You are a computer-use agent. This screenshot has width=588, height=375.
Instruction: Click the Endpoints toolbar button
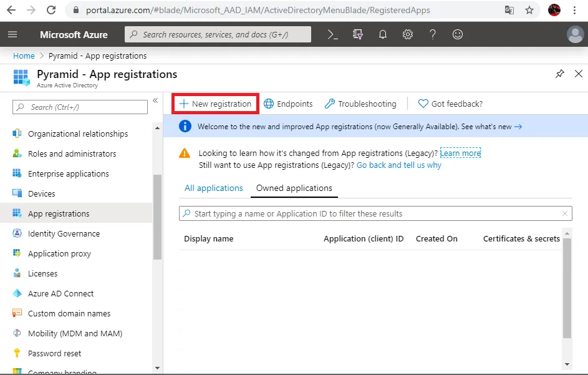(x=288, y=104)
